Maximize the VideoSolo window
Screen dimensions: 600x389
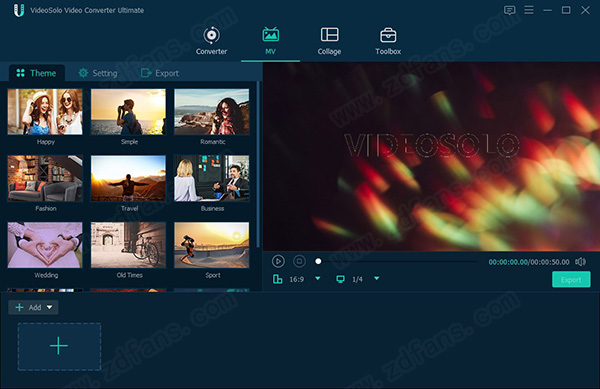tap(566, 10)
